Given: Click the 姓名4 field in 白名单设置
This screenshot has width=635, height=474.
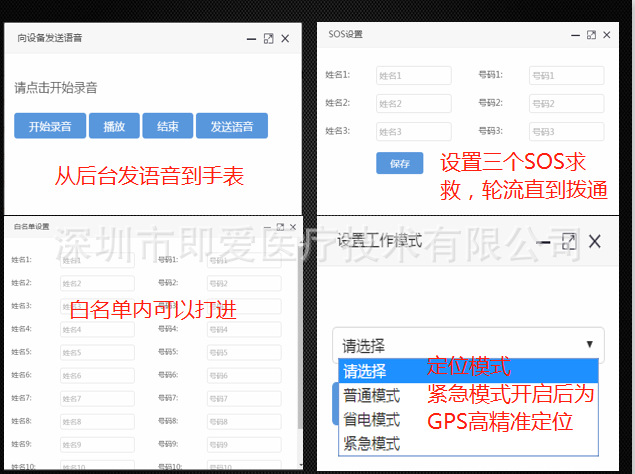Looking at the screenshot, I should 97,329.
